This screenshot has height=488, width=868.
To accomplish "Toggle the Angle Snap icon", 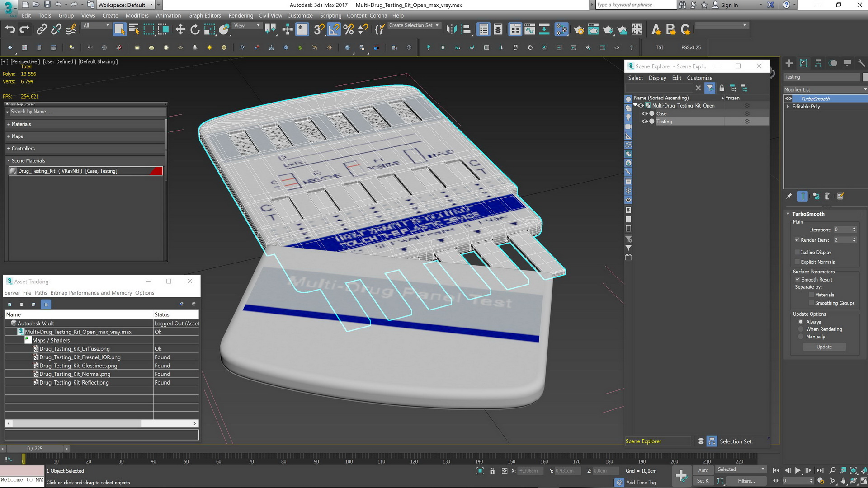I will 334,30.
